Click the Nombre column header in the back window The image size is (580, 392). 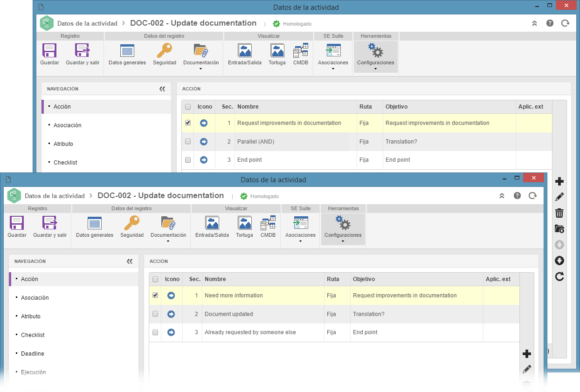(x=296, y=107)
